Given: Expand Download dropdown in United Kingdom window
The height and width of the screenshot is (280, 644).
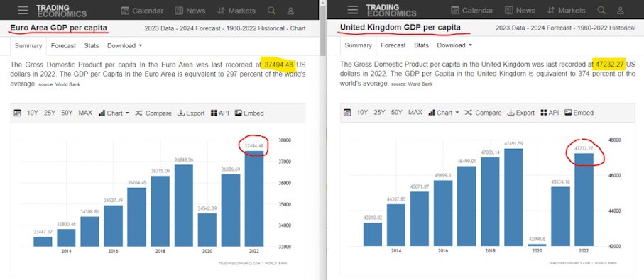Looking at the screenshot, I should tap(454, 45).
